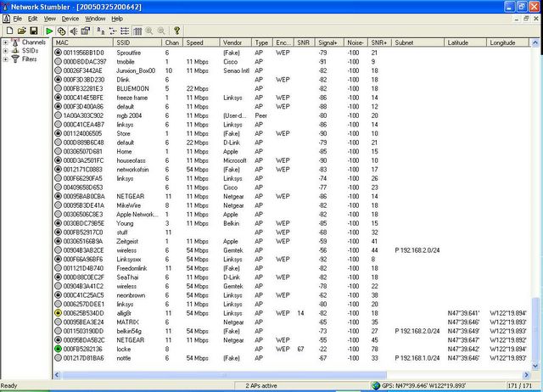Viewport: 543px width, 392px height.
Task: Click the SSIDs tree icon
Action: pyautogui.click(x=15, y=51)
